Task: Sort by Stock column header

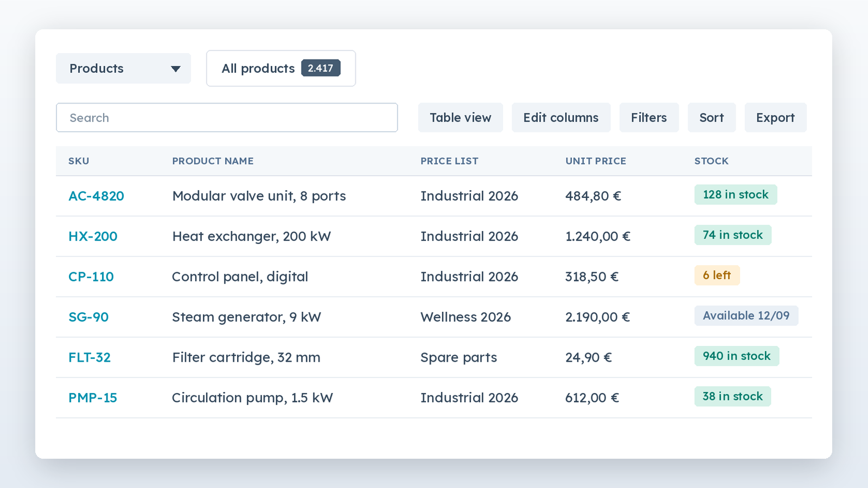Action: 711,161
